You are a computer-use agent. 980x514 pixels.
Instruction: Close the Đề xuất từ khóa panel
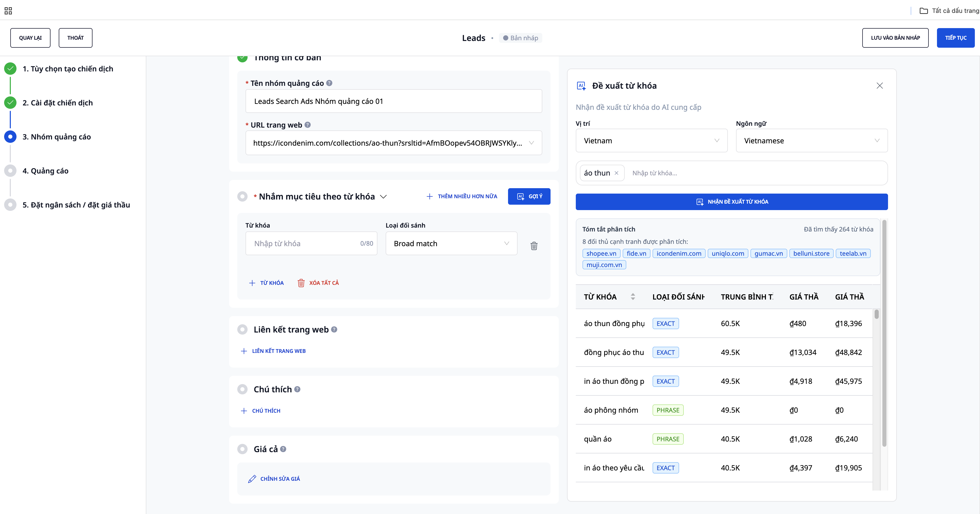pyautogui.click(x=880, y=86)
